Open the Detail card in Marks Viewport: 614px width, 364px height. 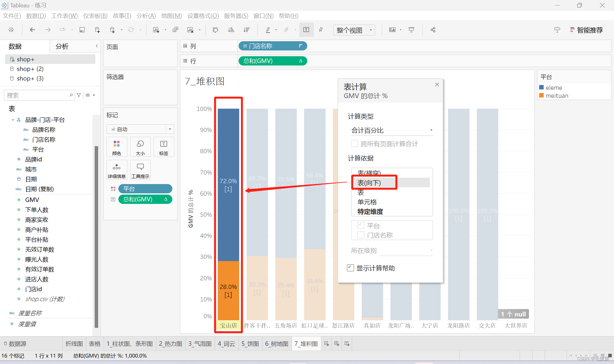pyautogui.click(x=117, y=170)
